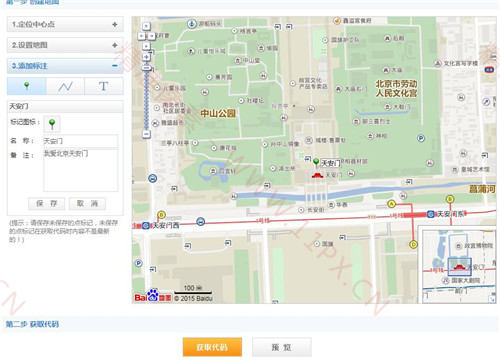This screenshot has width=500, height=364.
Task: Click the 后殿 temple icon
Action: tap(387, 38)
